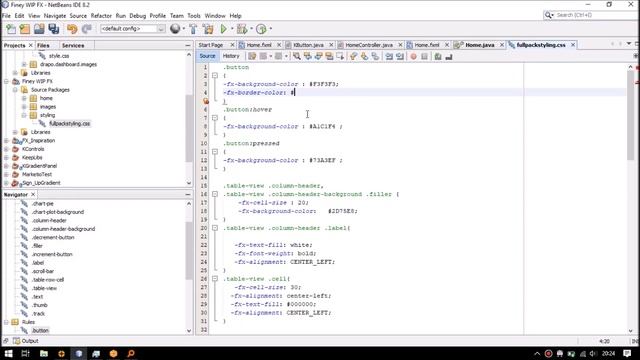This screenshot has width=640, height=360.
Task: Open the Debug Project dropdown arrow
Action: click(x=251, y=29)
